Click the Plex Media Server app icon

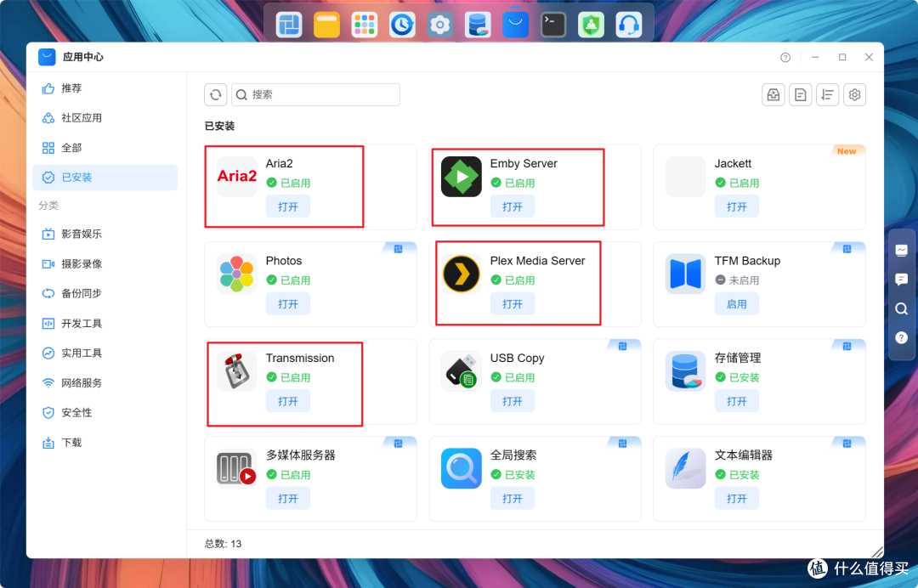462,274
